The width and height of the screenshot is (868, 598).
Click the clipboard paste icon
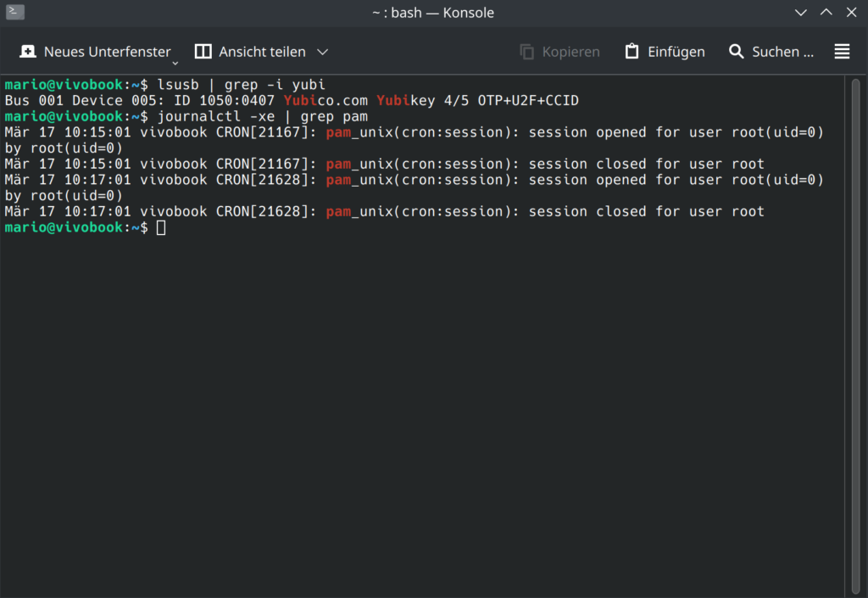pos(632,52)
